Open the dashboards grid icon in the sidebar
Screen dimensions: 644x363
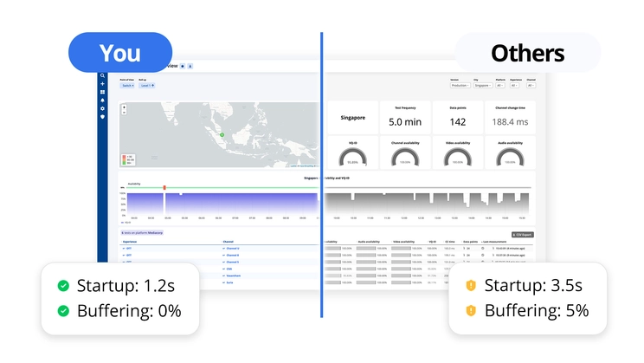tap(102, 92)
